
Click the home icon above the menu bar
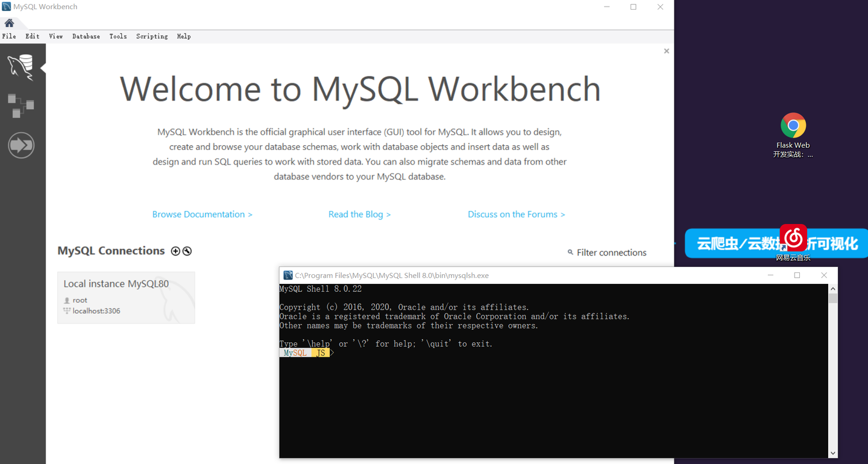(x=9, y=22)
